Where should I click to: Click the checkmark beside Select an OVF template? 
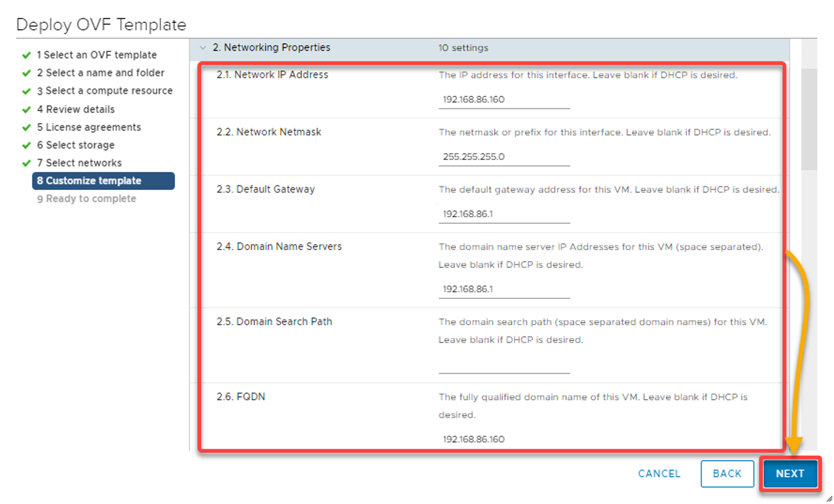(26, 55)
